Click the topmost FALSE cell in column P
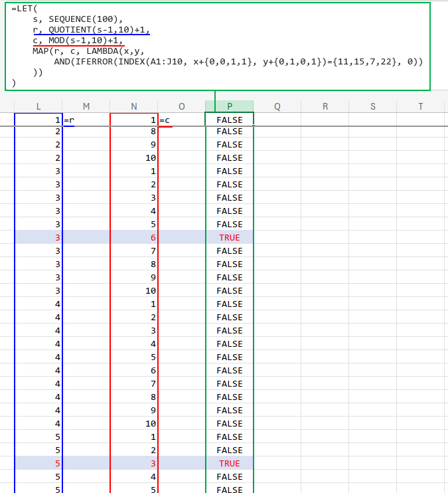 coord(230,120)
